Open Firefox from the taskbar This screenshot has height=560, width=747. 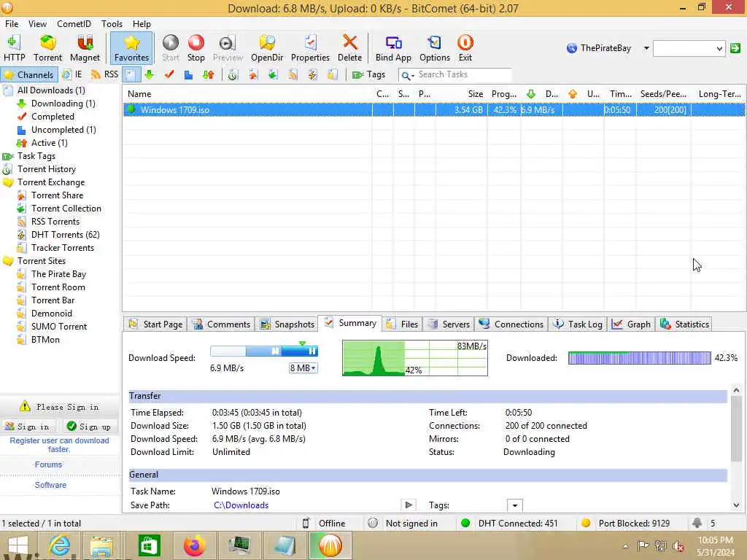tap(194, 545)
